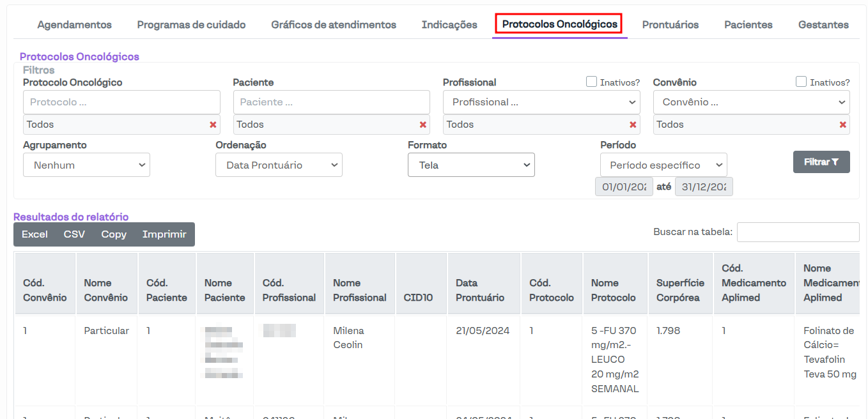Open the Agrupamento dropdown set to Nenhum
Viewport: 868px width, 419px height.
[86, 165]
